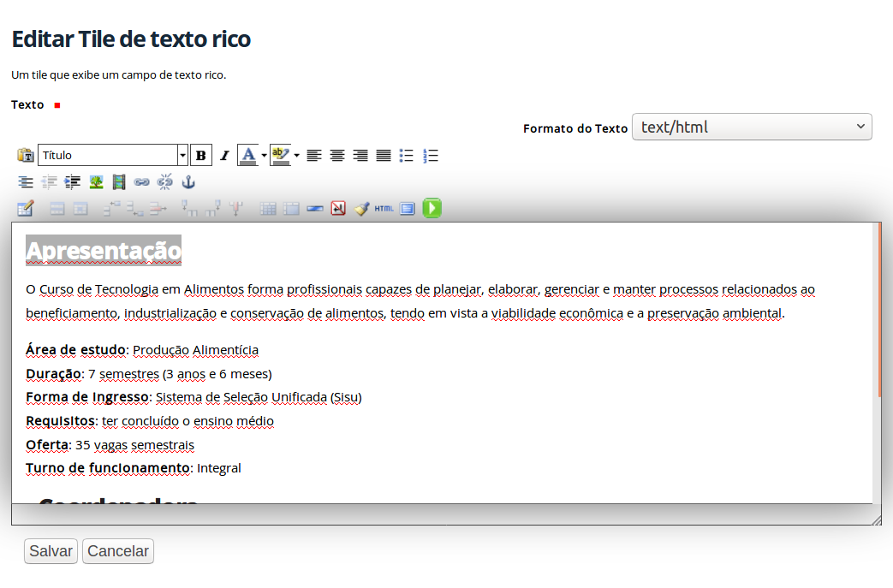893x588 pixels.
Task: Click the Cancelar button
Action: [x=118, y=551]
